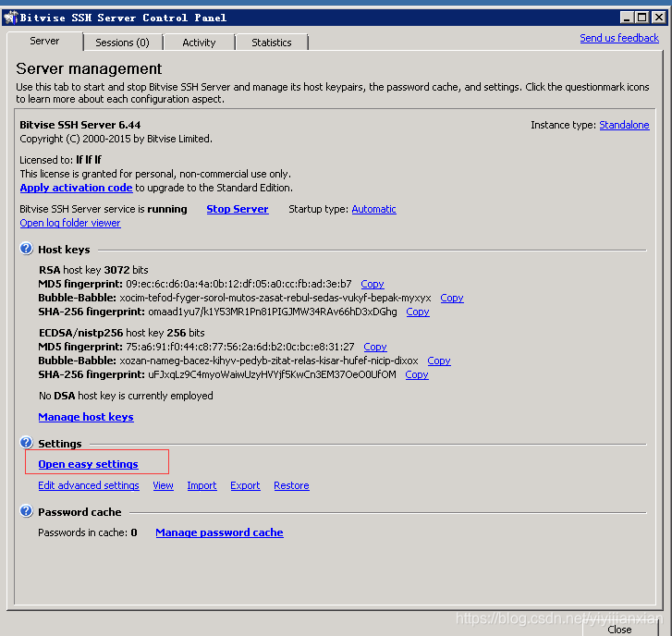Select SHA-256 value starting omaad1yu7
This screenshot has height=636, width=672.
(x=273, y=312)
